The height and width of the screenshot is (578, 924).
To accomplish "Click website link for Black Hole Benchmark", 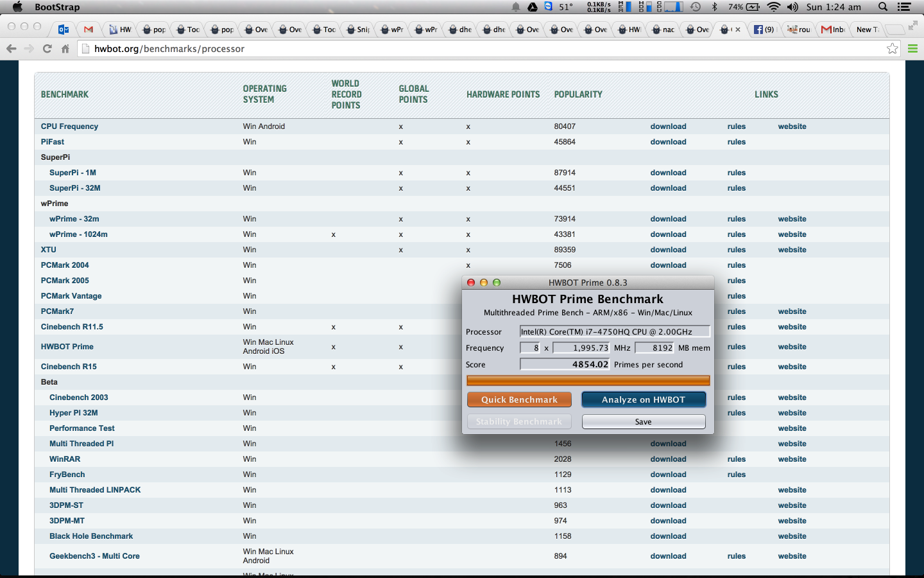I will (x=792, y=536).
